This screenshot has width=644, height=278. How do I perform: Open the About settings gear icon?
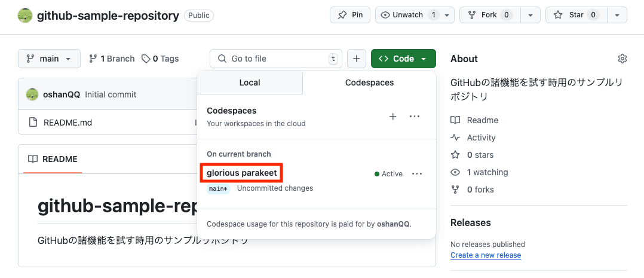(622, 59)
